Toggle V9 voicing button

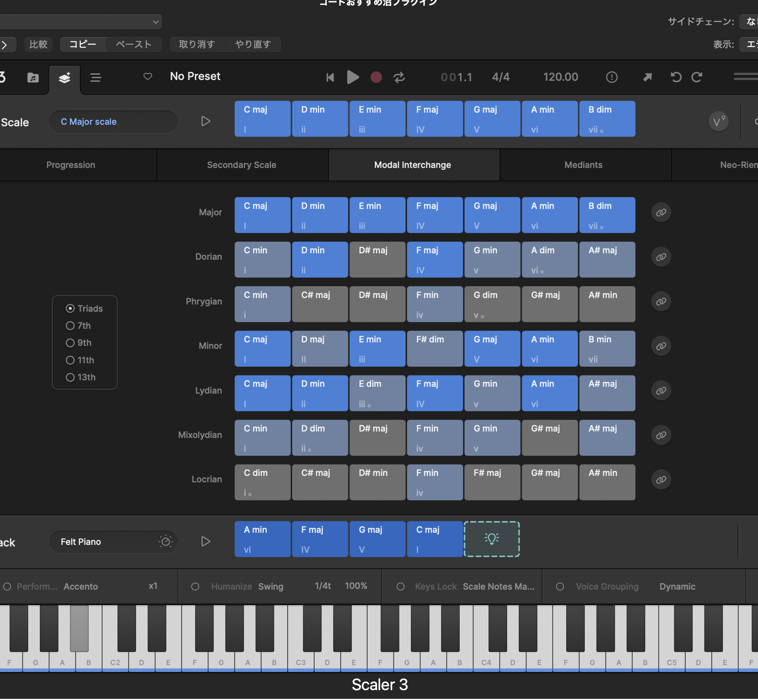pyautogui.click(x=718, y=122)
